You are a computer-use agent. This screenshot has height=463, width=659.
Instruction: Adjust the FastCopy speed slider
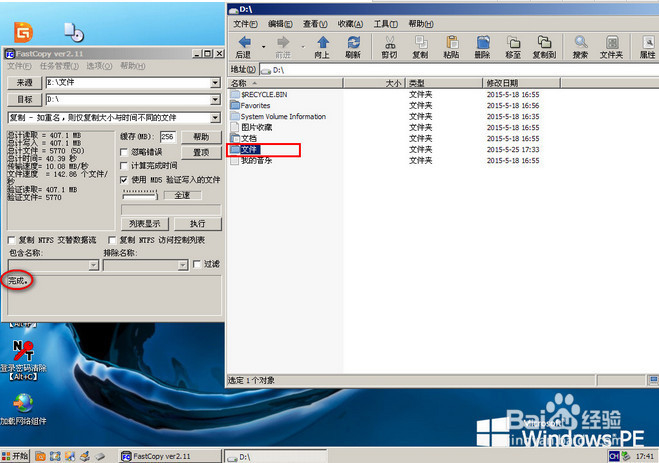pyautogui.click(x=140, y=195)
